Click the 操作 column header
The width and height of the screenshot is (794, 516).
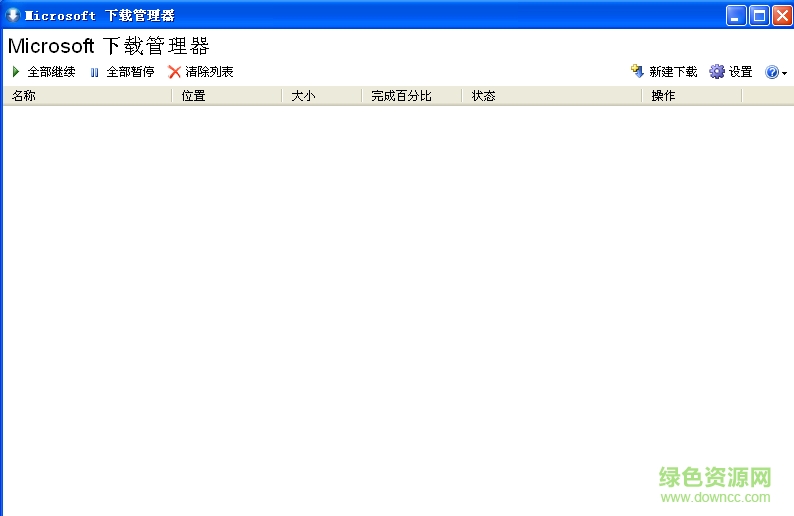[x=692, y=96]
